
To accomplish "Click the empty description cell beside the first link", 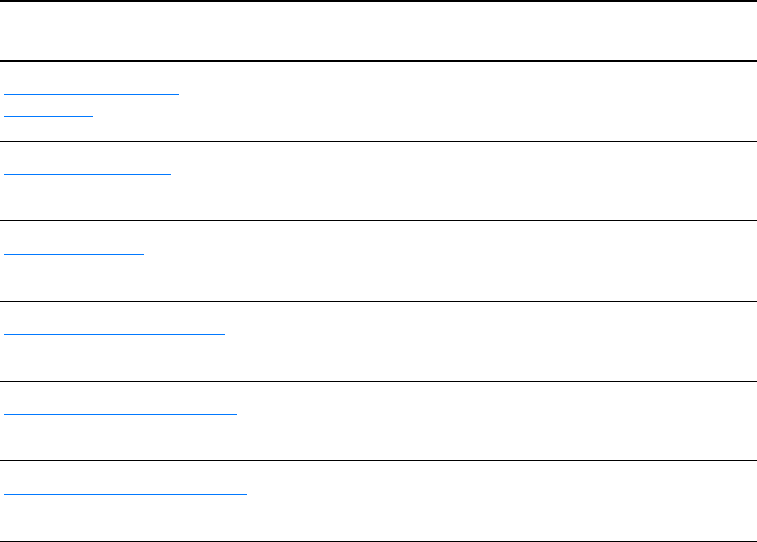I will coord(500,101).
